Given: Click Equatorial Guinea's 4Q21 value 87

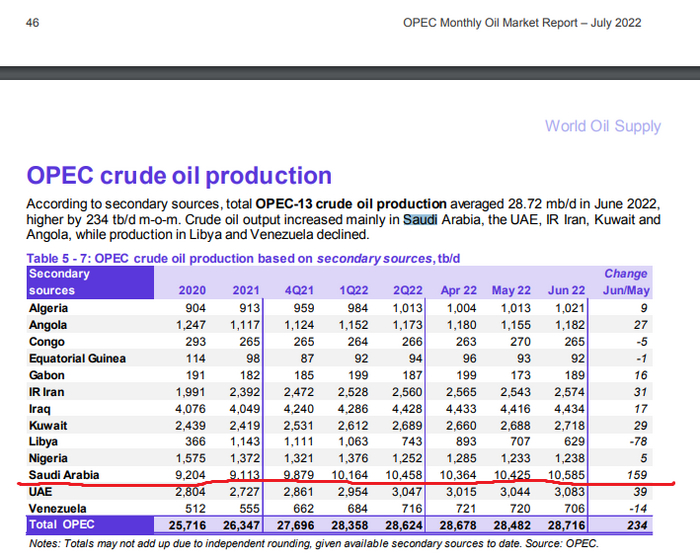Looking at the screenshot, I should point(307,359).
